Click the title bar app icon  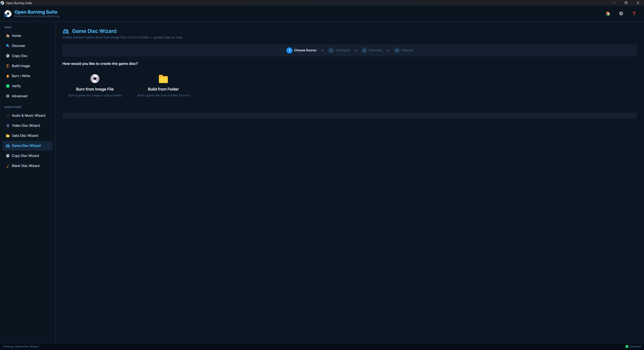tap(2, 3)
